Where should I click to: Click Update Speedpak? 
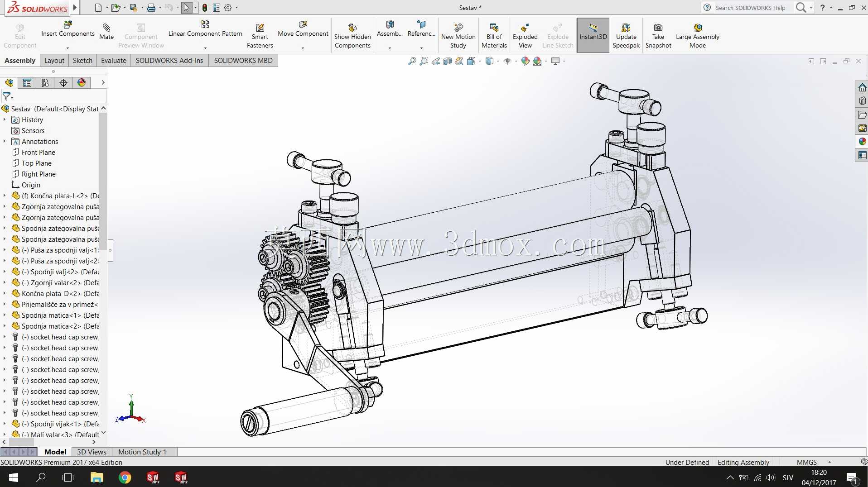point(626,35)
